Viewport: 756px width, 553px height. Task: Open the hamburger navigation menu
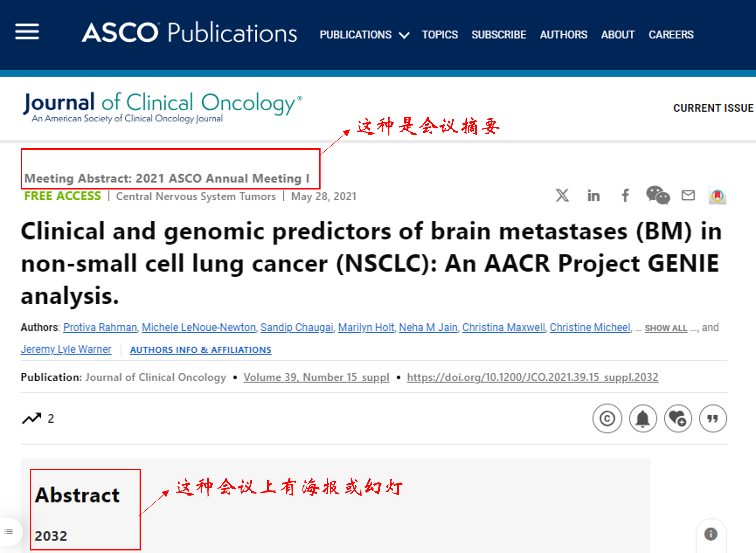(x=27, y=32)
